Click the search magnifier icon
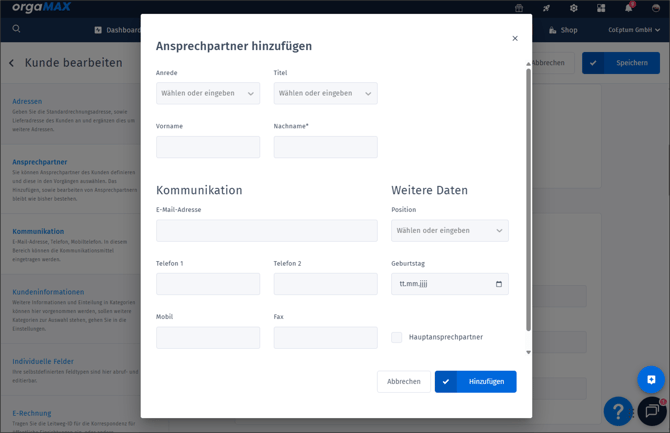The image size is (670, 433). point(16,29)
